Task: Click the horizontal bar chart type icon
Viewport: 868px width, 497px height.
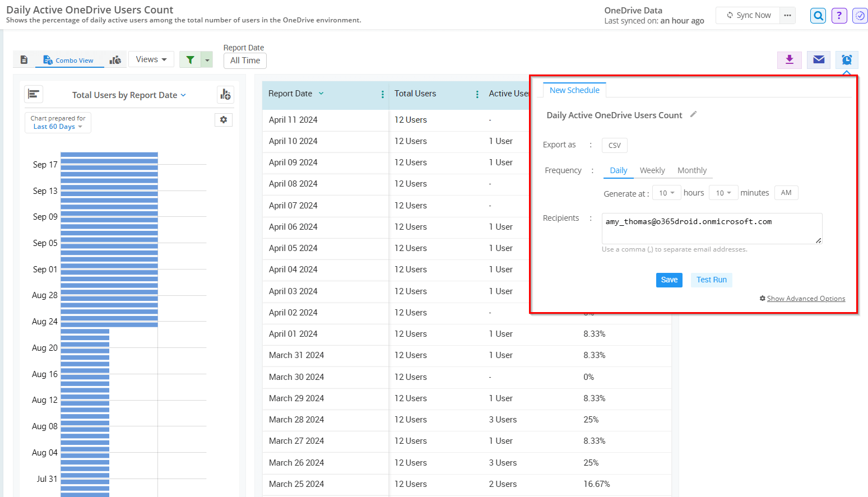Action: point(34,94)
